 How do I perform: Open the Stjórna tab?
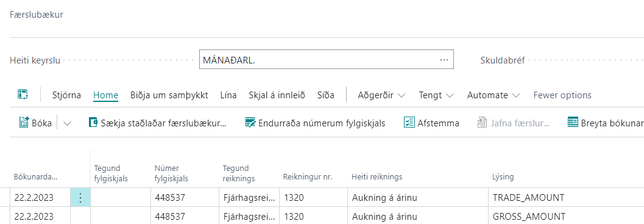(x=66, y=95)
